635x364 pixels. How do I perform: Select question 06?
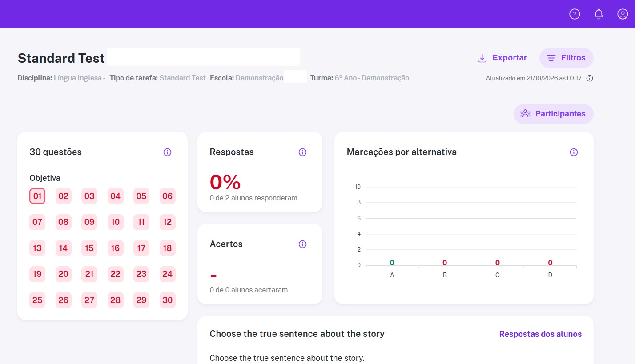point(168,196)
